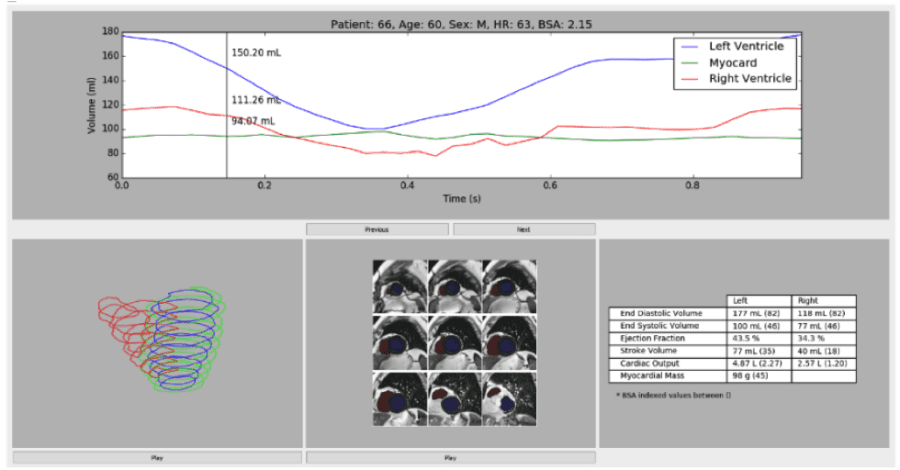Click the Next button
Viewport: 900px width, 470px height.
click(524, 230)
